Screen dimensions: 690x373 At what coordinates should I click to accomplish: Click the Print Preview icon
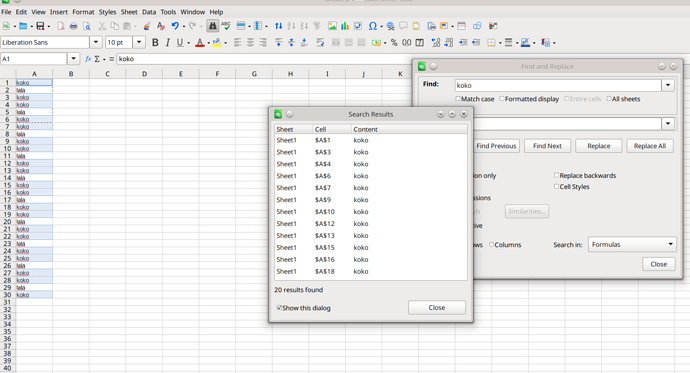click(87, 26)
